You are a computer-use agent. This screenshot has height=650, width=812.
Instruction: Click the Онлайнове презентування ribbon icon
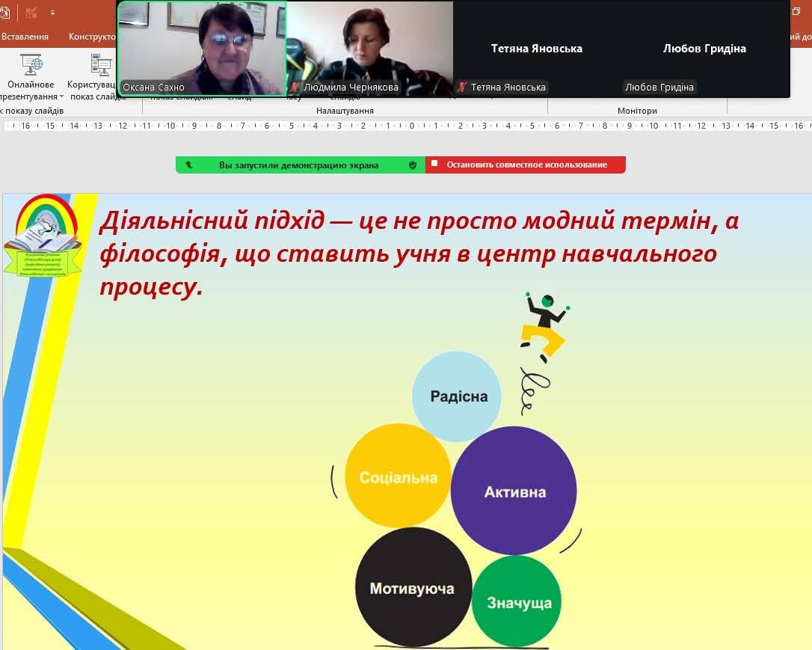pos(31,65)
